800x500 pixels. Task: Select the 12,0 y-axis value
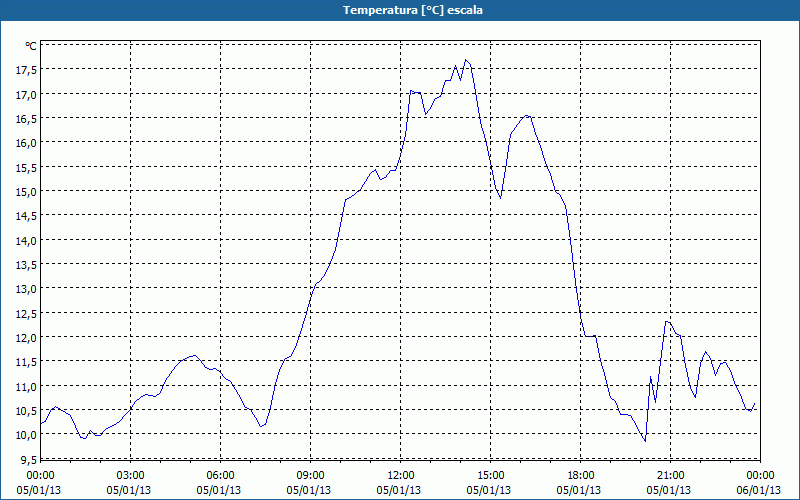pos(26,338)
